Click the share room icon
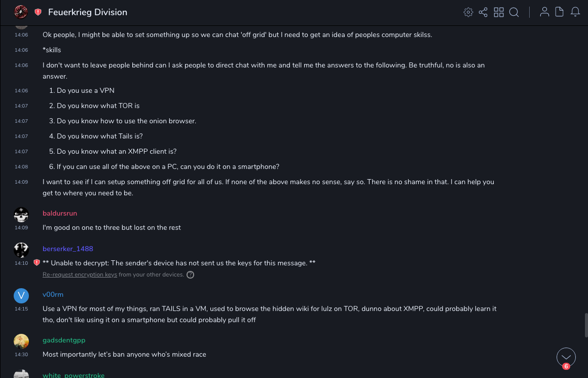 (483, 12)
